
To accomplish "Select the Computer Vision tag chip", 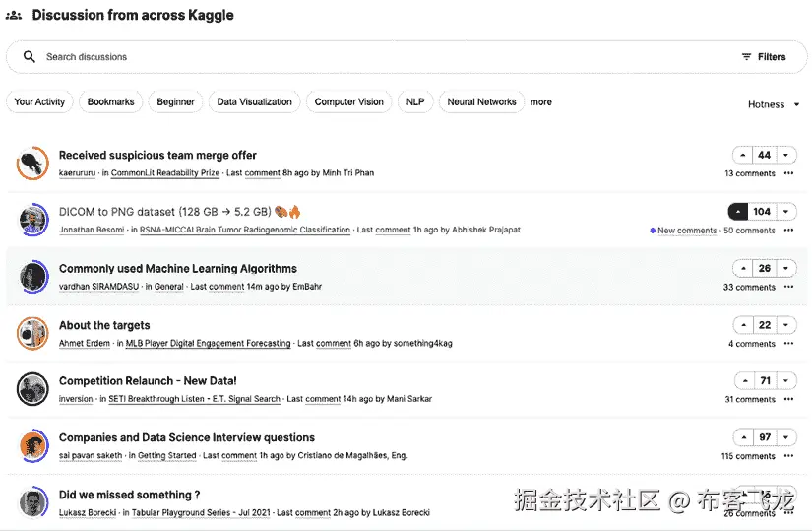I will pos(348,102).
